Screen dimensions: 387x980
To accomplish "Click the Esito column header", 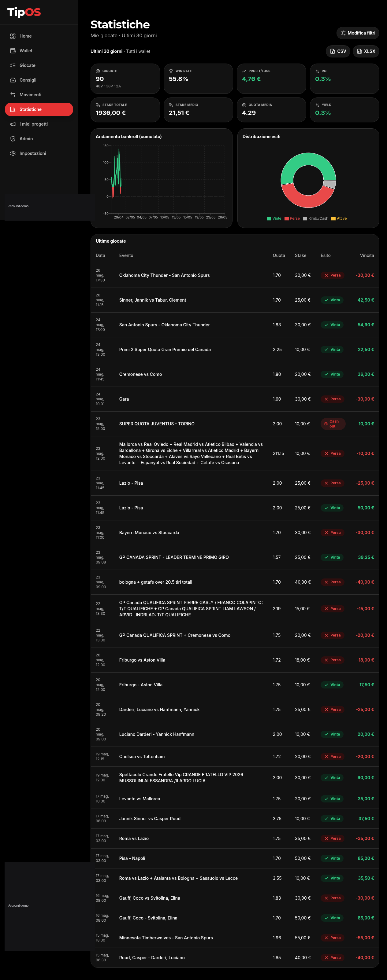I will click(x=326, y=256).
